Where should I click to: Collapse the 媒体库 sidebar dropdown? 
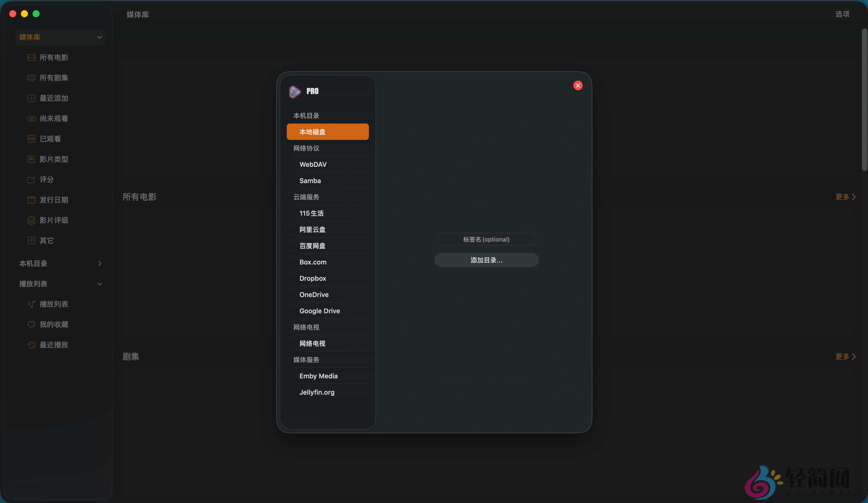pyautogui.click(x=99, y=37)
